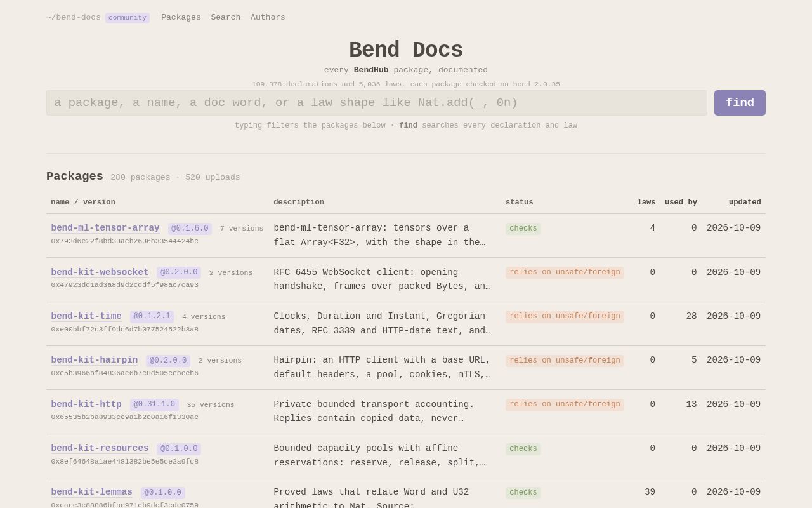Click the '4 versions' text
The width and height of the screenshot is (812, 508).
point(204,317)
